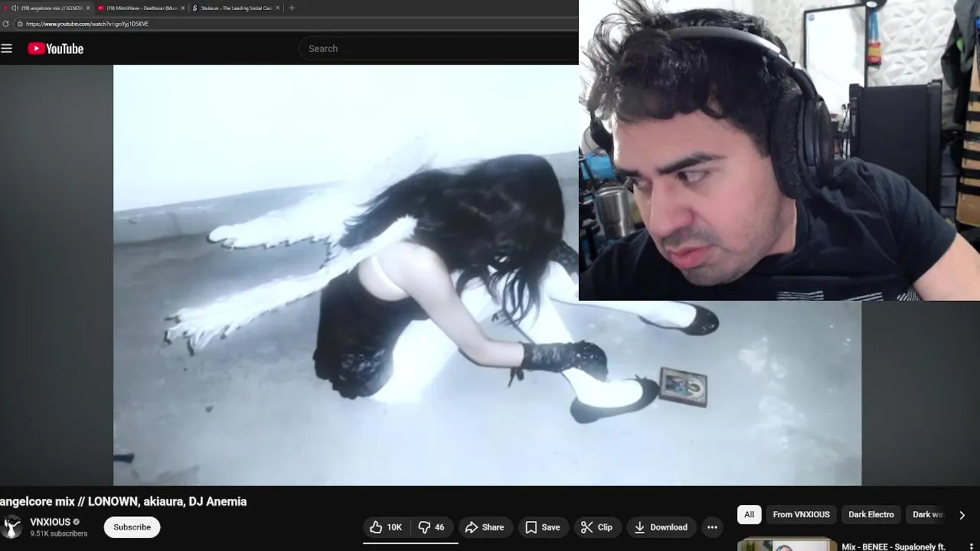Image resolution: width=980 pixels, height=551 pixels.
Task: Reload the page with the browser refresh icon
Action: [x=6, y=24]
